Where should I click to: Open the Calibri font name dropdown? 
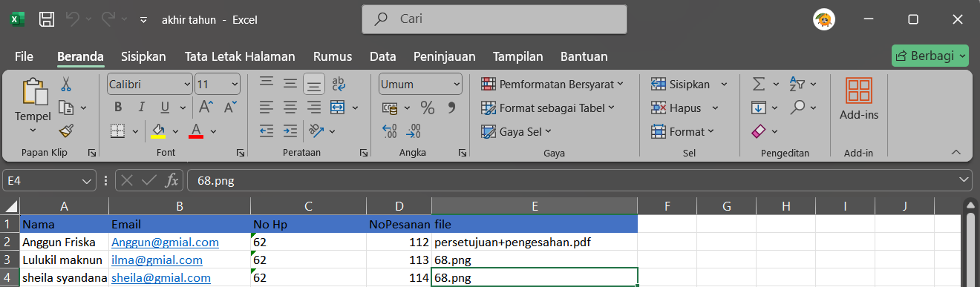149,84
